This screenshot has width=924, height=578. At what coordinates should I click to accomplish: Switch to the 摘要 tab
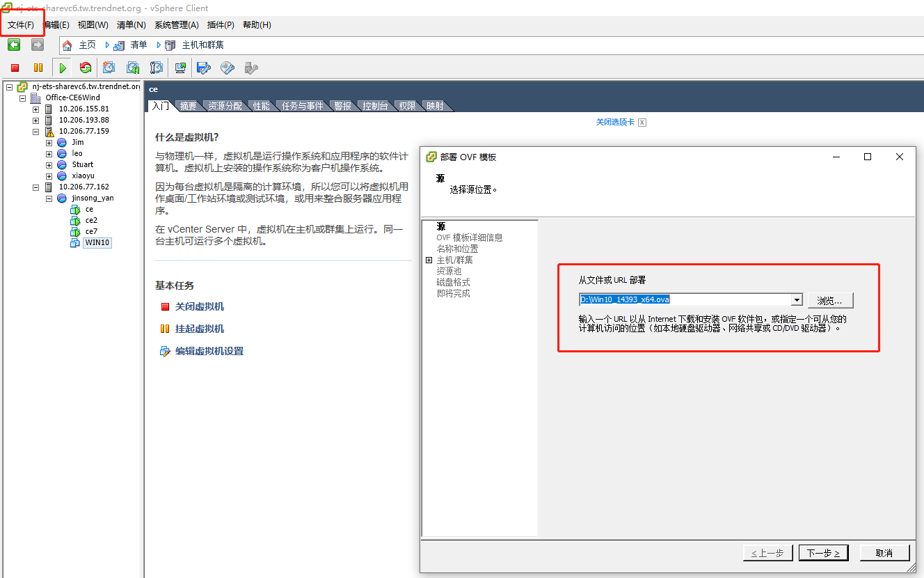(x=188, y=106)
